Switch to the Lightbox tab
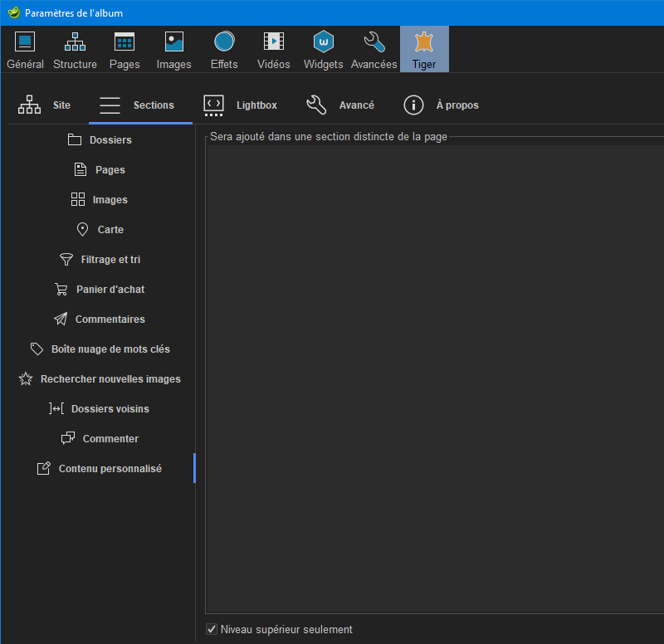 (x=241, y=105)
